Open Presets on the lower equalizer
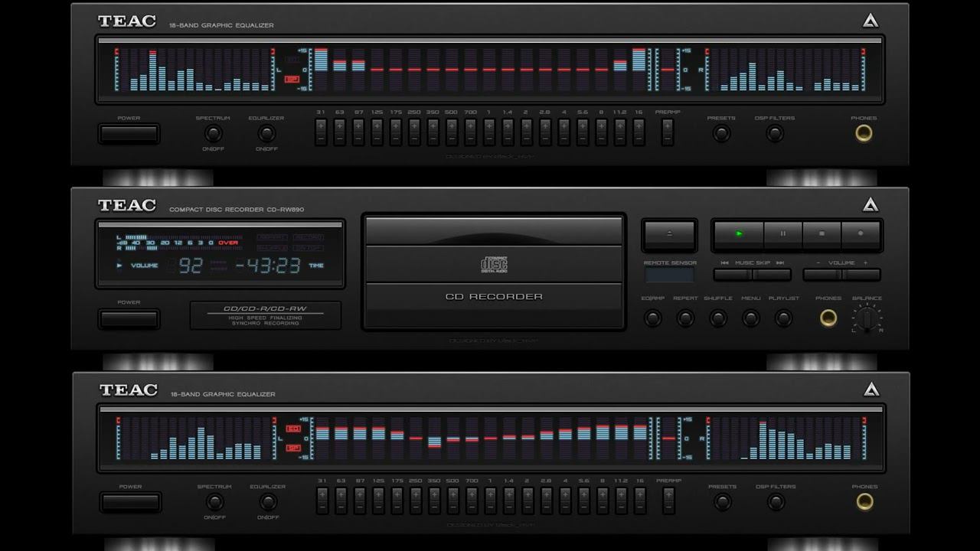Image resolution: width=980 pixels, height=551 pixels. 722,501
